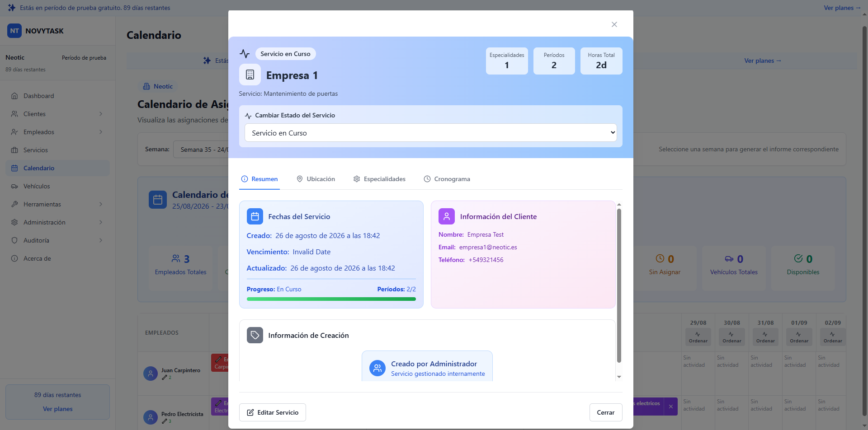Screen dimensions: 868x430
Task: Remove purple electricos assignment with X
Action: pos(671,407)
